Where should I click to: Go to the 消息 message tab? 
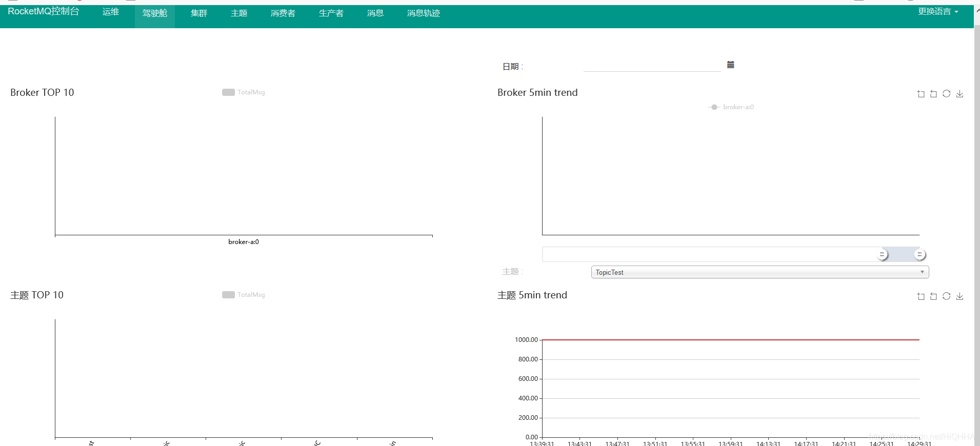click(375, 13)
